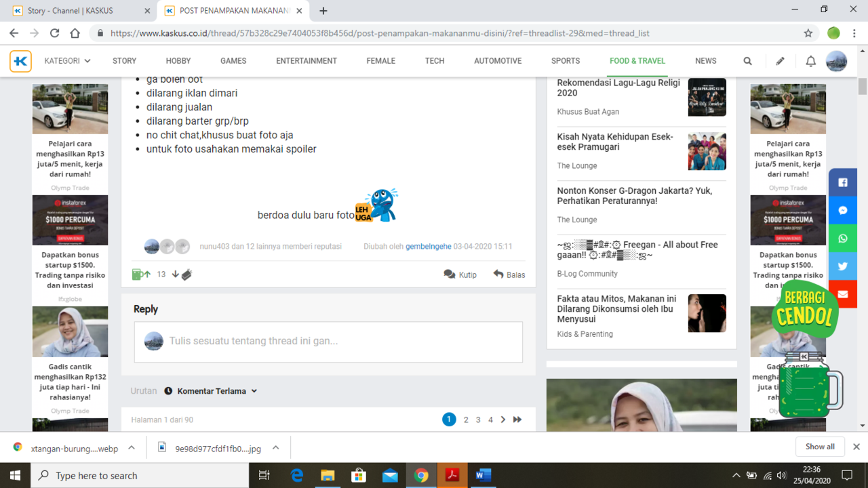
Task: Expand options for xtangan-burung webp download
Action: point(132,447)
